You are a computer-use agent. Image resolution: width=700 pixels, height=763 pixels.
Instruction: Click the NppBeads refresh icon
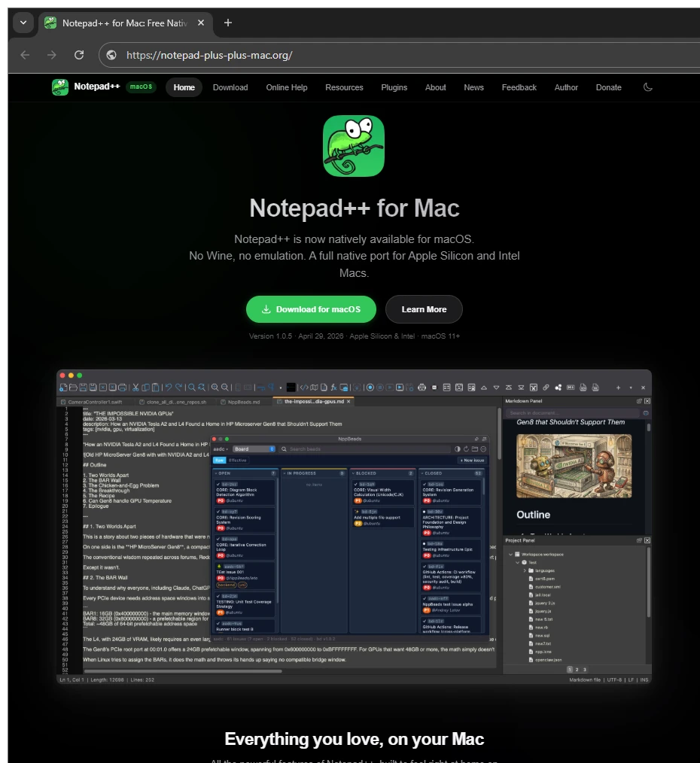(x=466, y=449)
